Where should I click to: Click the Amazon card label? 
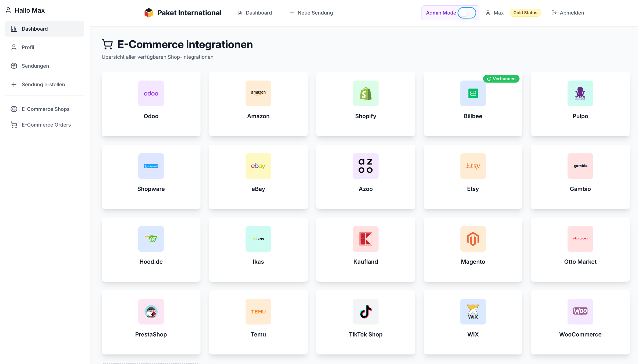[258, 116]
